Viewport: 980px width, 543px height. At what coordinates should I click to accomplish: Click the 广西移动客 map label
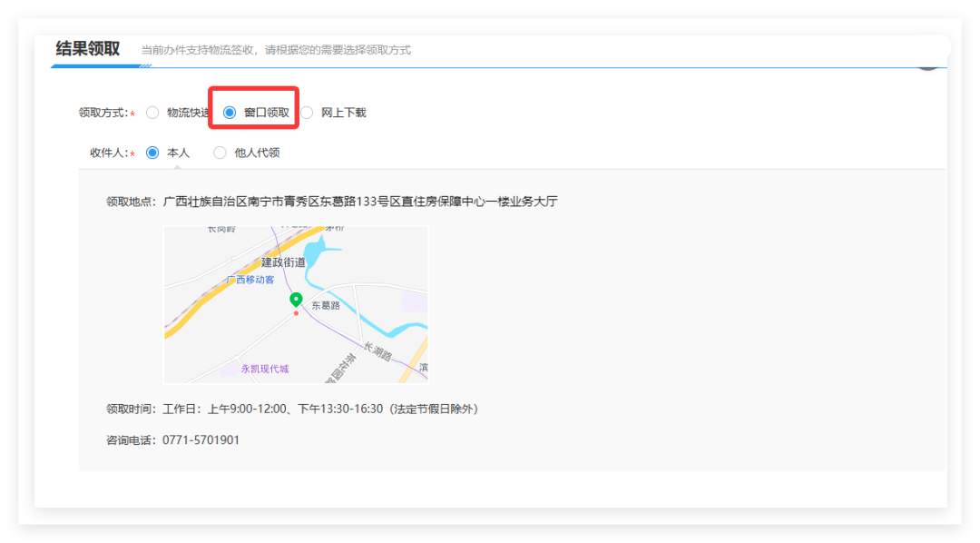[250, 280]
